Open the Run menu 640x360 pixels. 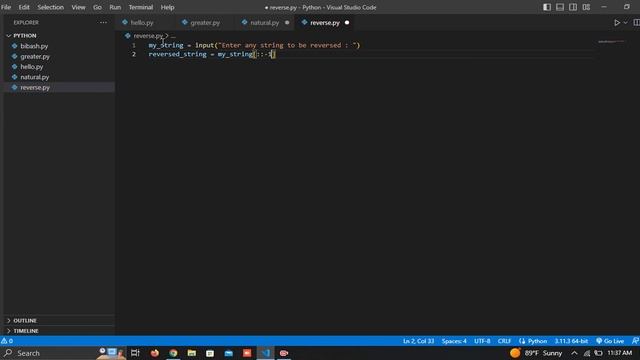click(115, 7)
